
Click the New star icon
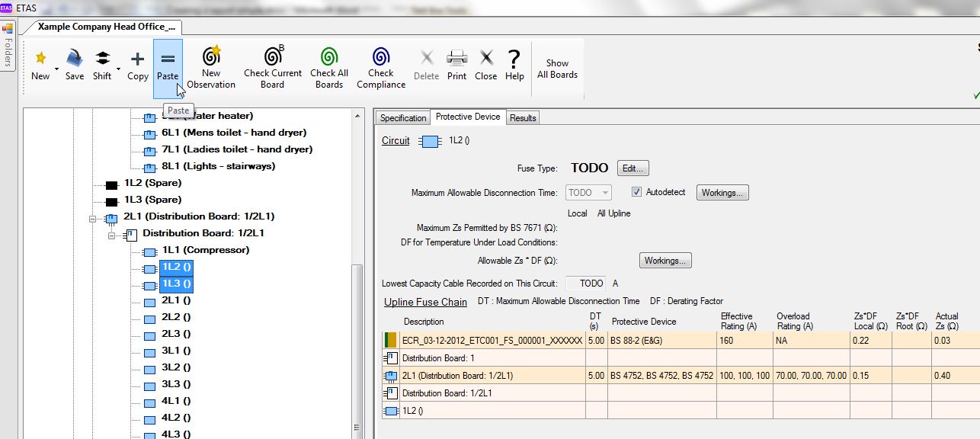pyautogui.click(x=40, y=58)
